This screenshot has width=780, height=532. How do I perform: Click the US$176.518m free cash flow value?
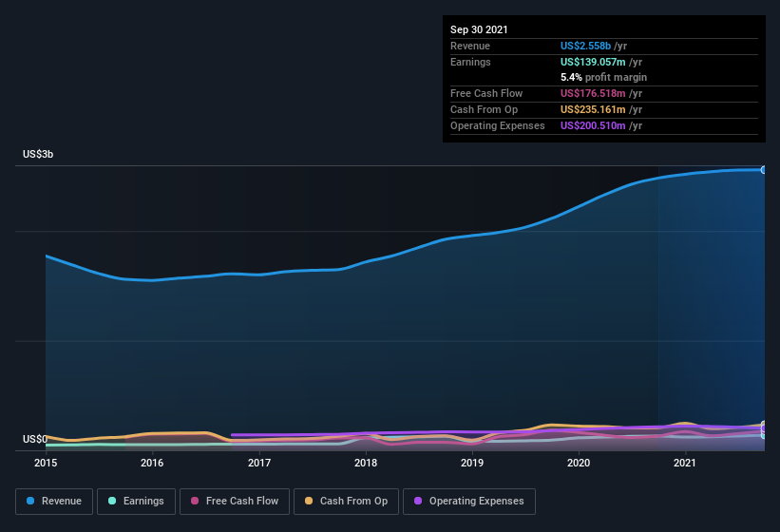coord(593,93)
